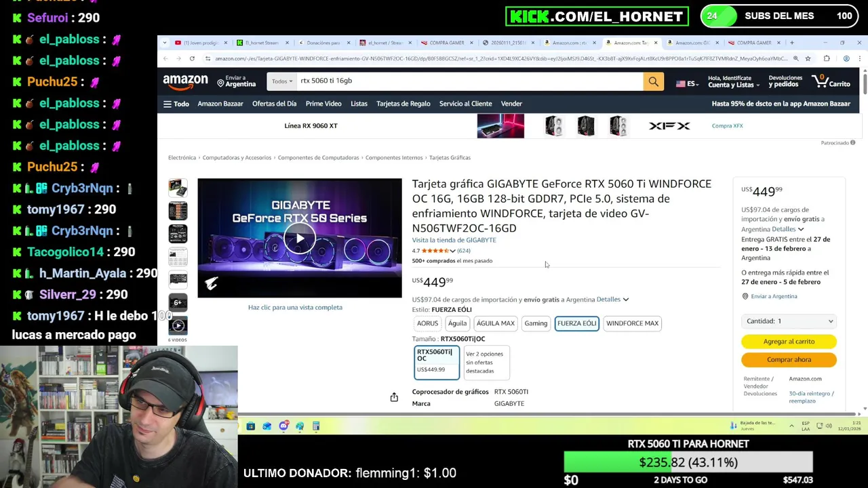
Task: Open the browser extensions puzzle icon
Action: (x=826, y=59)
